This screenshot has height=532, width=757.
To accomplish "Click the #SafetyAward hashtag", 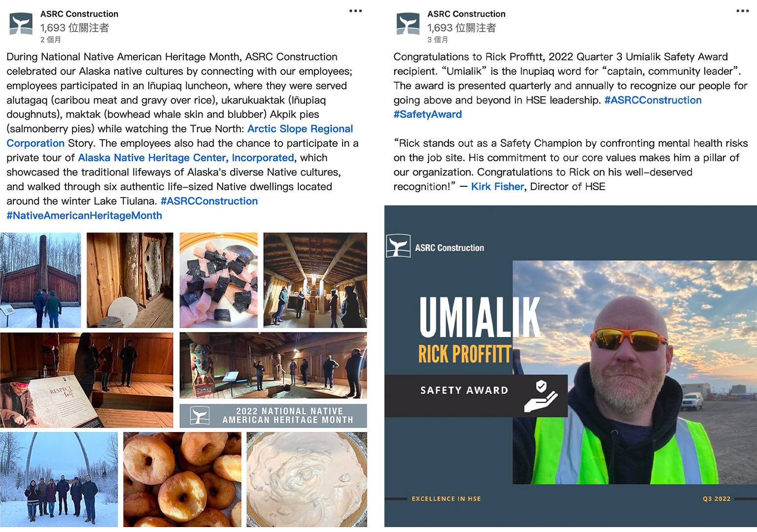I will (427, 114).
